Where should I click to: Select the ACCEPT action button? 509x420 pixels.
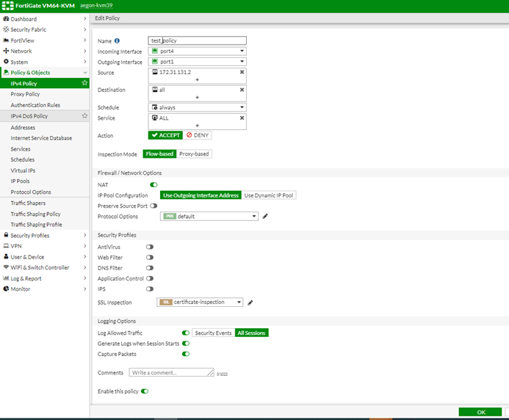coord(165,135)
